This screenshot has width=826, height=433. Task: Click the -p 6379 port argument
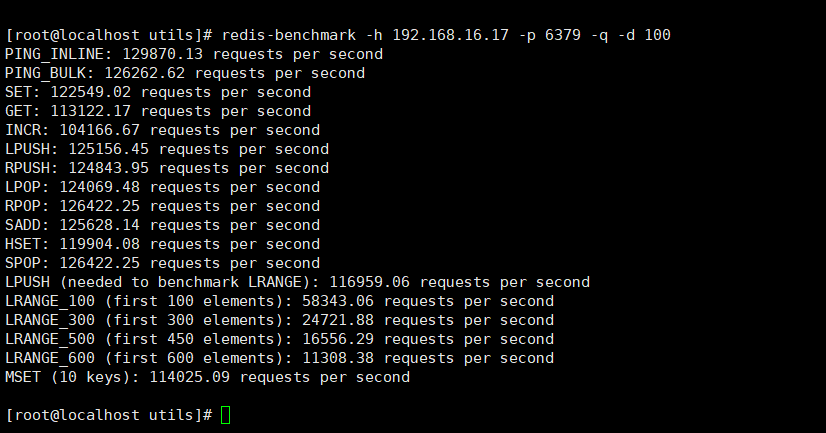(x=550, y=35)
